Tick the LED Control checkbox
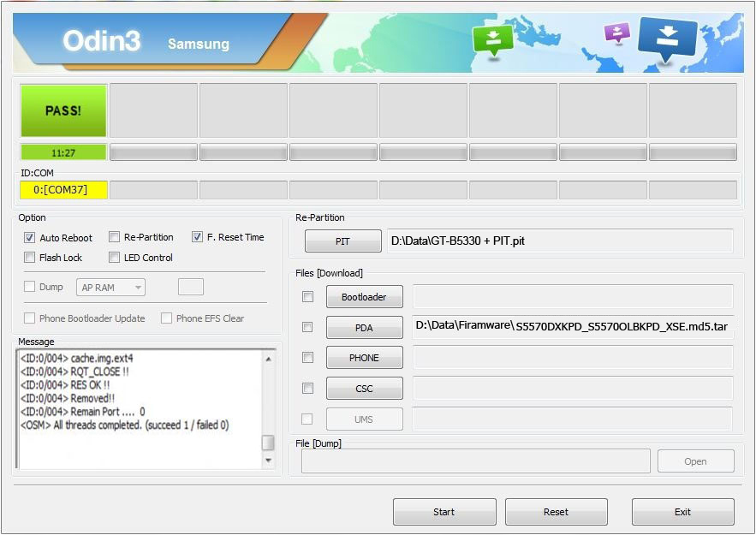The image size is (756, 535). click(114, 258)
